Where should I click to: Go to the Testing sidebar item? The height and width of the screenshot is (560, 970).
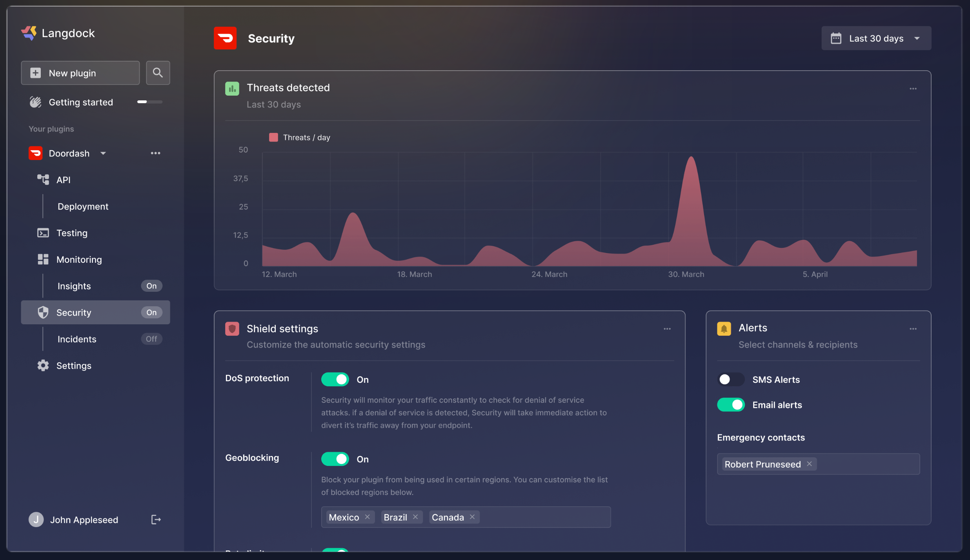pos(72,233)
